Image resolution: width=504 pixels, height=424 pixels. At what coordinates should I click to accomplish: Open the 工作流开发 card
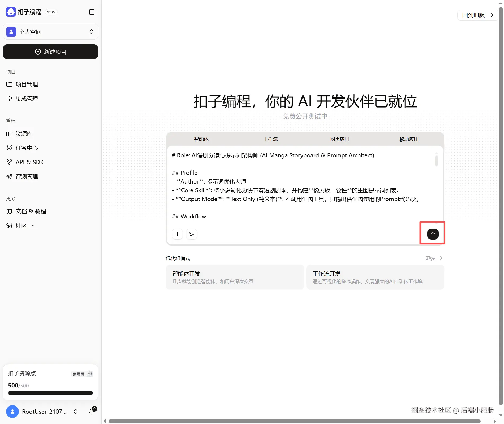(375, 277)
